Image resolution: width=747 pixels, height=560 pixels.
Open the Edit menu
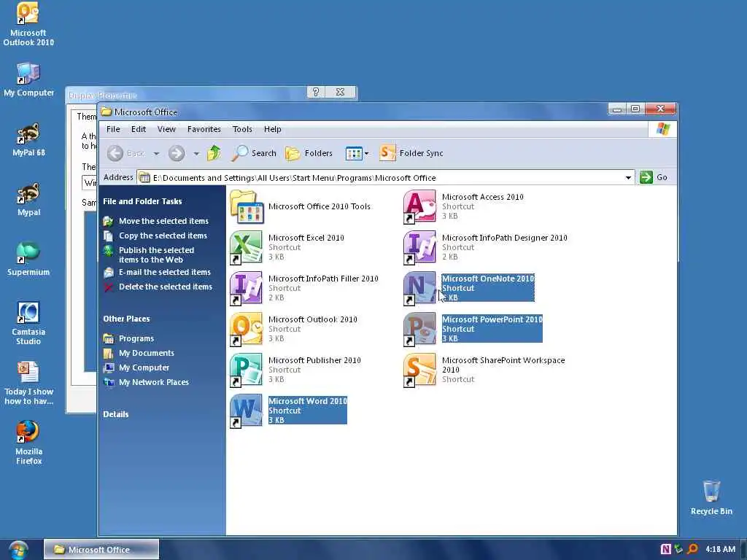tap(139, 129)
